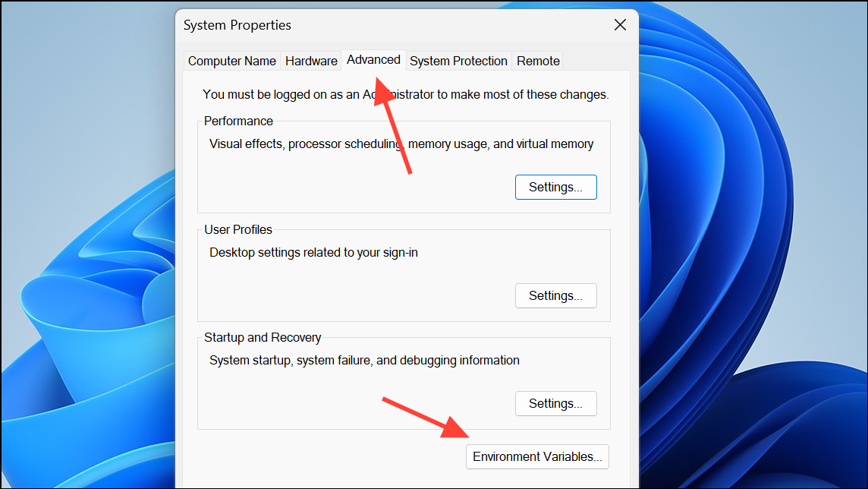Click the system startup description text

pyautogui.click(x=362, y=360)
